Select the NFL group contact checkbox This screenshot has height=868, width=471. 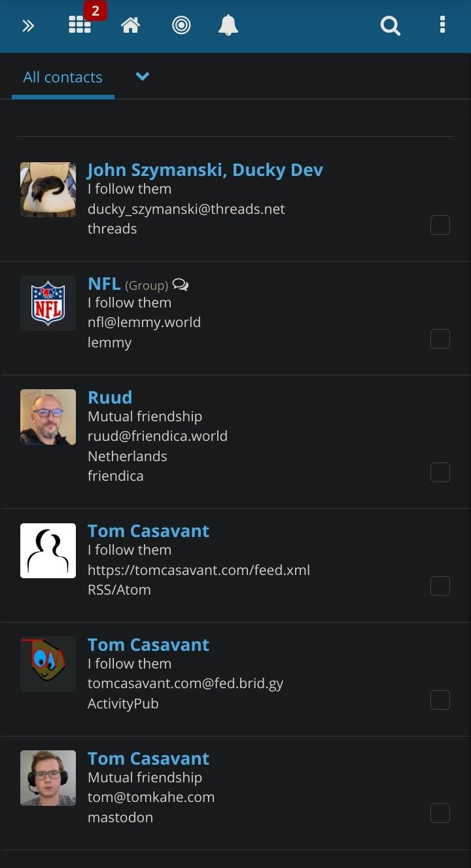coord(440,339)
